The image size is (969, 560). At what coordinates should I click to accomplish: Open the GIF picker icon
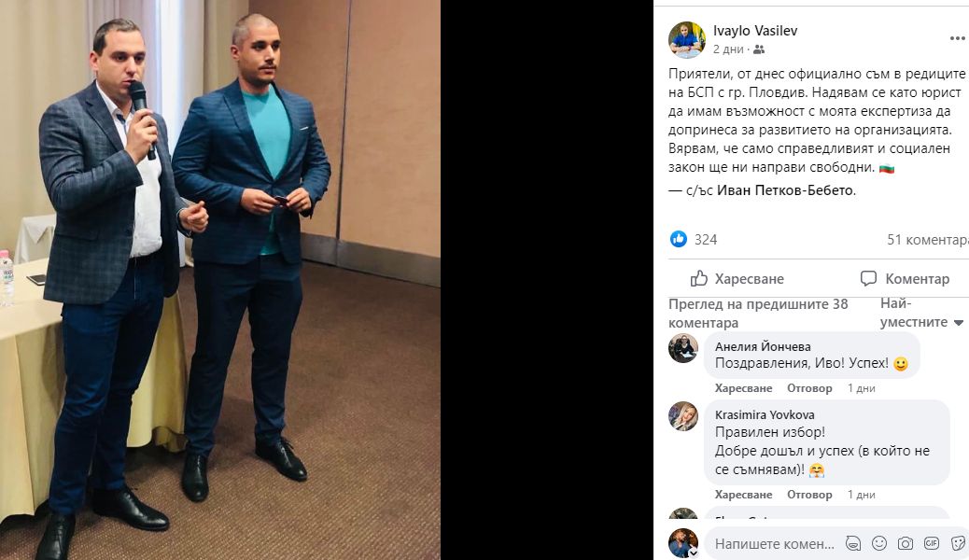tap(932, 543)
